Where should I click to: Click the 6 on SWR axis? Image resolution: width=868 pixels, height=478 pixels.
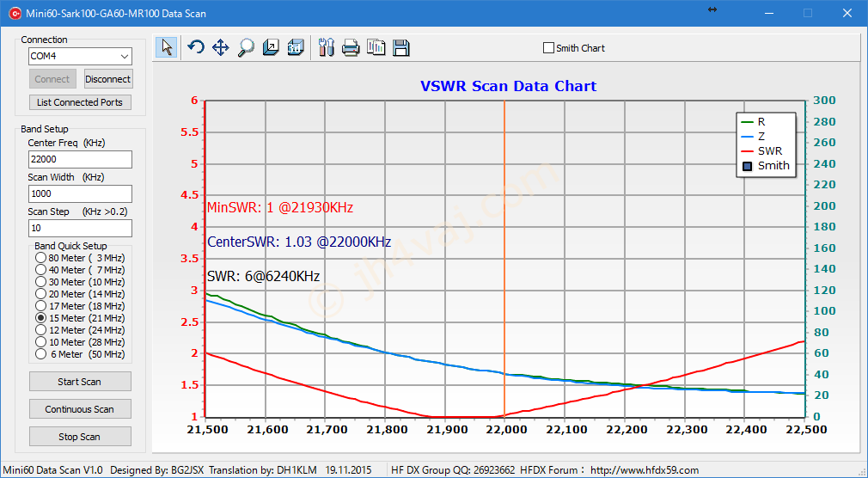click(x=194, y=101)
